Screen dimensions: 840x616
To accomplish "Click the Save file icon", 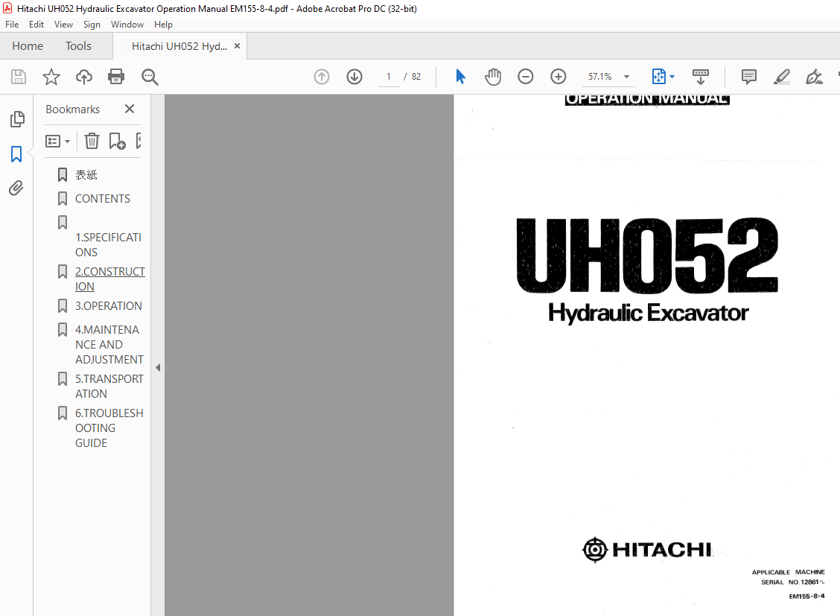I will [x=19, y=77].
